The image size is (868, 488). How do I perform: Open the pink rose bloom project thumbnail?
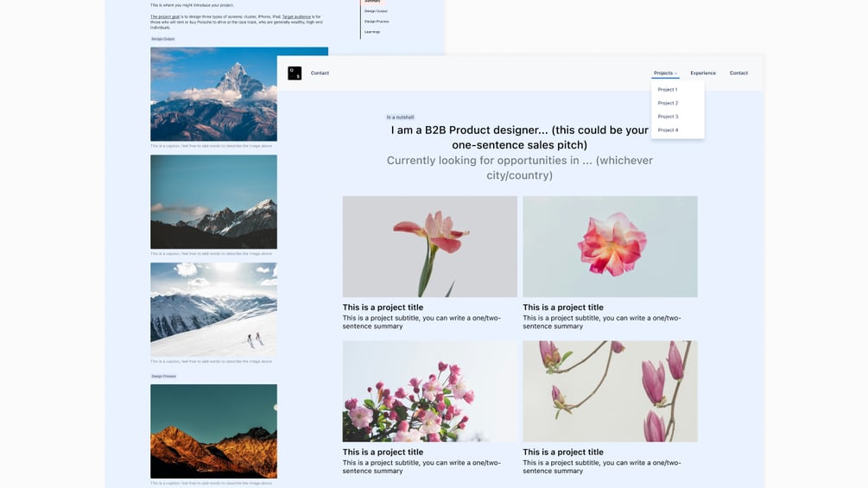click(x=610, y=246)
